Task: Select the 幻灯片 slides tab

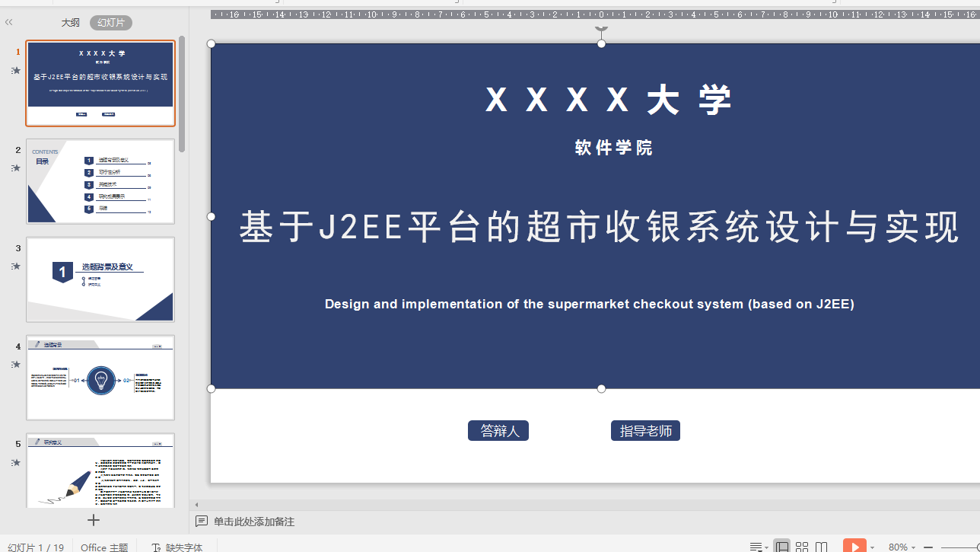Action: pyautogui.click(x=111, y=23)
